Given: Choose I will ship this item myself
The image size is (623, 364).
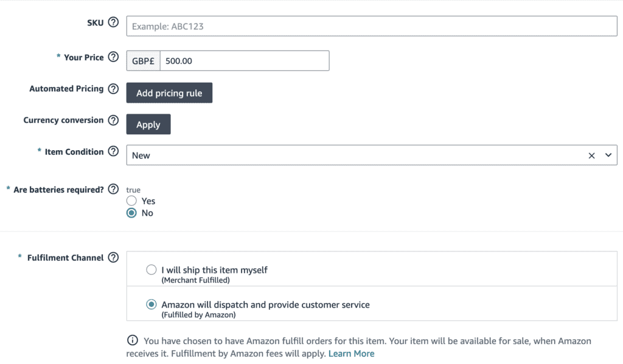Looking at the screenshot, I should (151, 270).
